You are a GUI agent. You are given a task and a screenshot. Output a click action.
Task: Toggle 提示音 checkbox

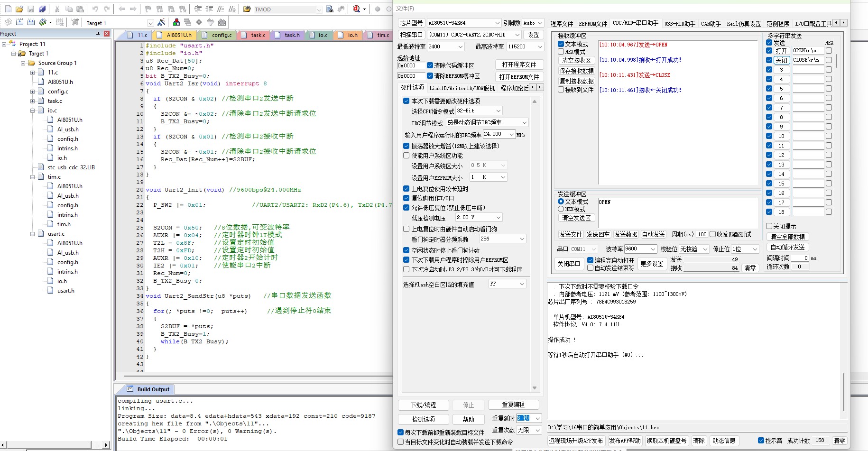click(761, 441)
